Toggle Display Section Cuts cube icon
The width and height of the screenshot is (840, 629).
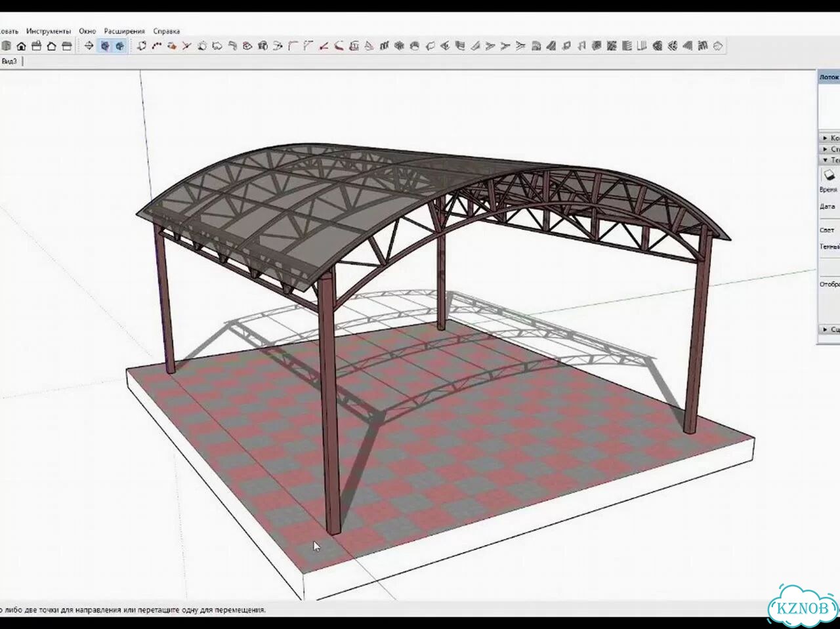click(119, 46)
